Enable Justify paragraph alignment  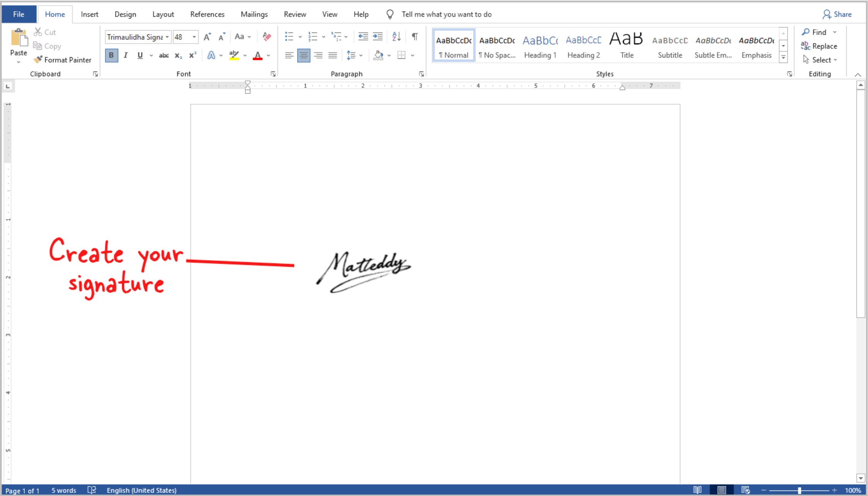tap(333, 55)
